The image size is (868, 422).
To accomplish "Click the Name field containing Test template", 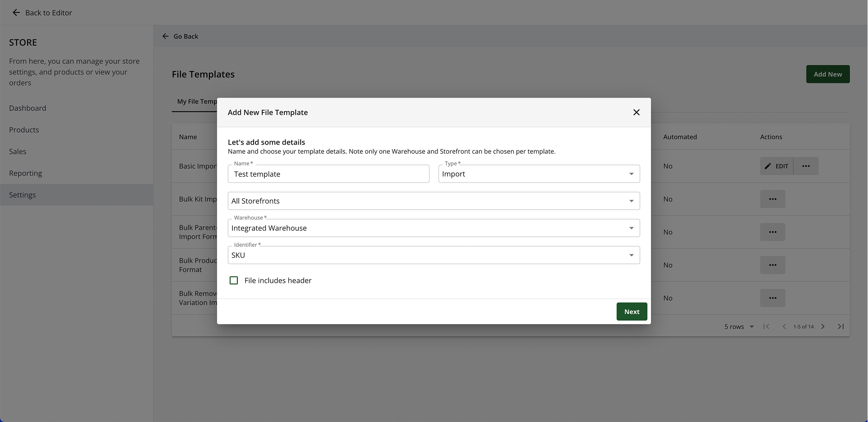I will pos(328,174).
